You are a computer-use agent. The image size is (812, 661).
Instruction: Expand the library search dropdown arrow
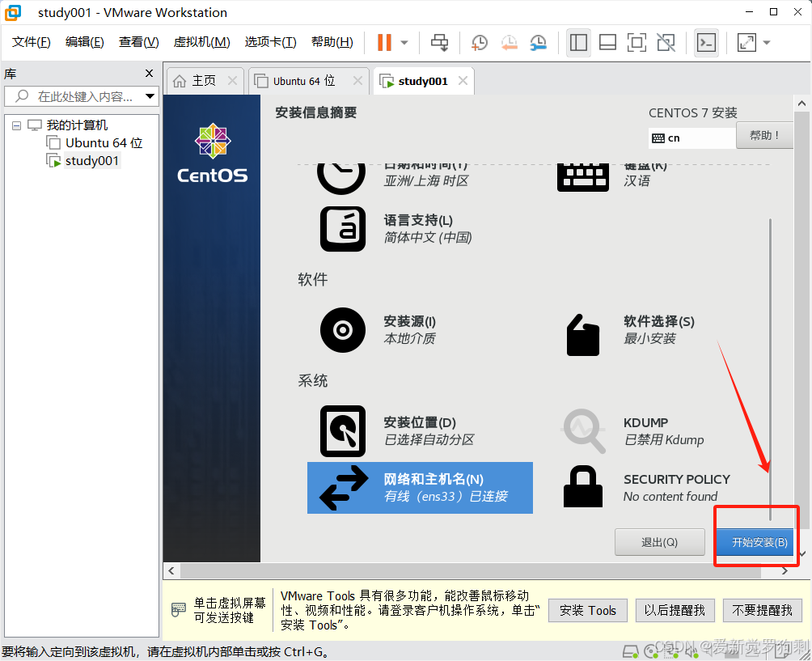coord(150,96)
